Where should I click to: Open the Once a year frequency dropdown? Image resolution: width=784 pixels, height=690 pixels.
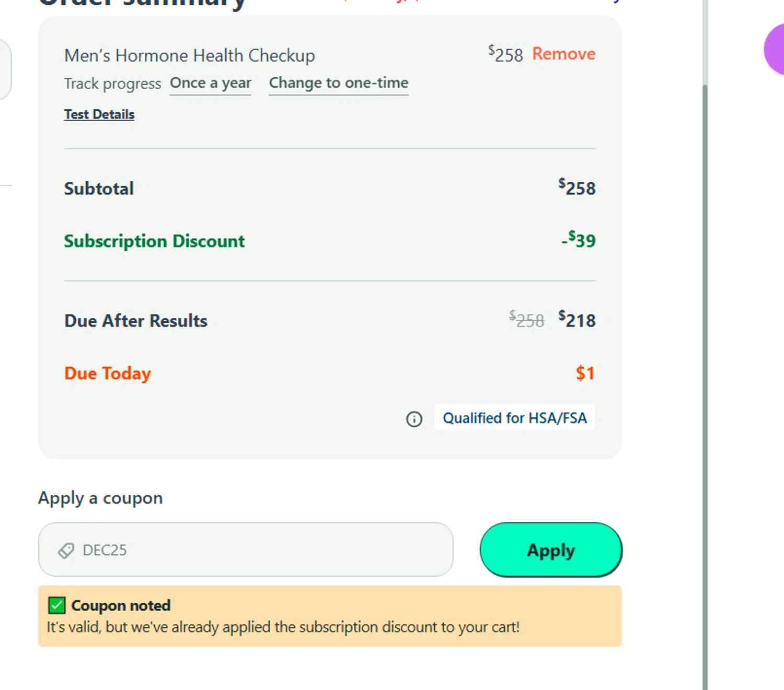(210, 84)
